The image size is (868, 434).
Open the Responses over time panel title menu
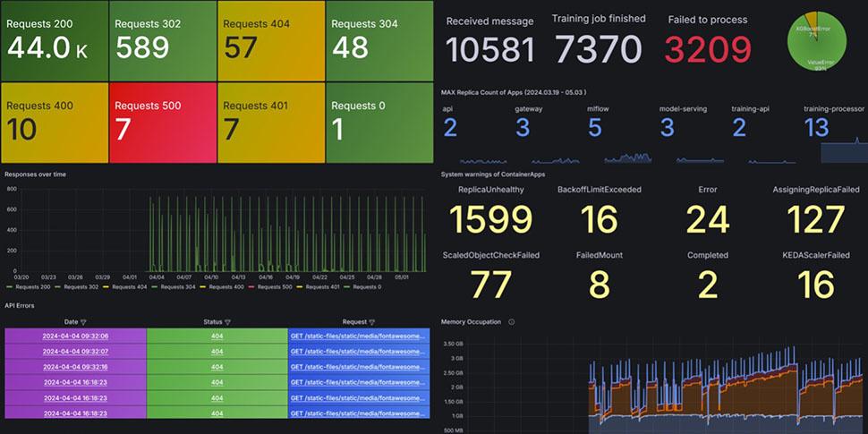[35, 174]
